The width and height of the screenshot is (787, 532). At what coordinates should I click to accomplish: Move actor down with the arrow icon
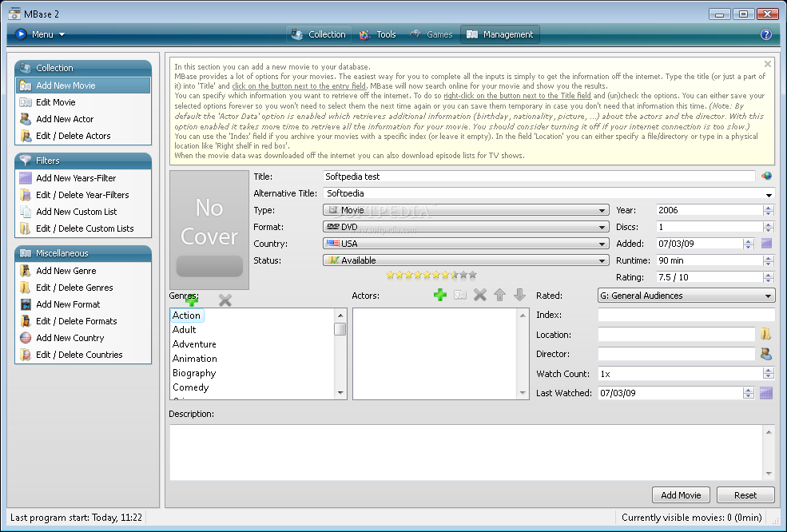click(x=519, y=295)
